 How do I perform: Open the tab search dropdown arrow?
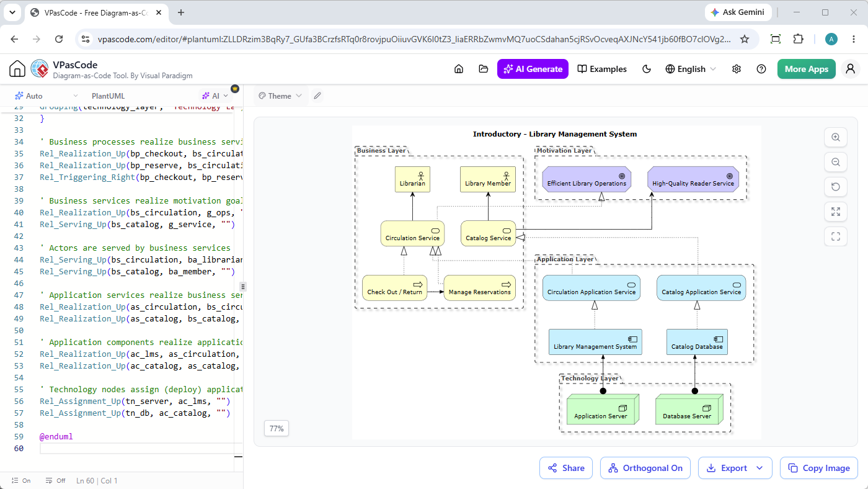coord(13,12)
